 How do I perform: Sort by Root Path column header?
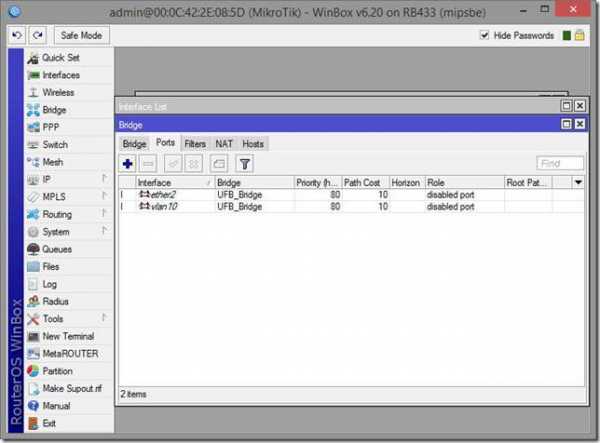(x=528, y=183)
